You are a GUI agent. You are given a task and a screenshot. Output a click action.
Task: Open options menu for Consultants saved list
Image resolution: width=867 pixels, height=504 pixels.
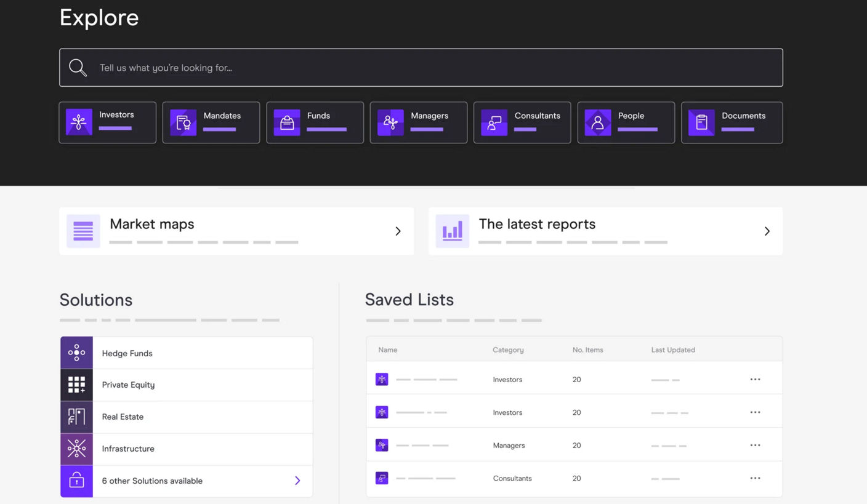tap(756, 478)
